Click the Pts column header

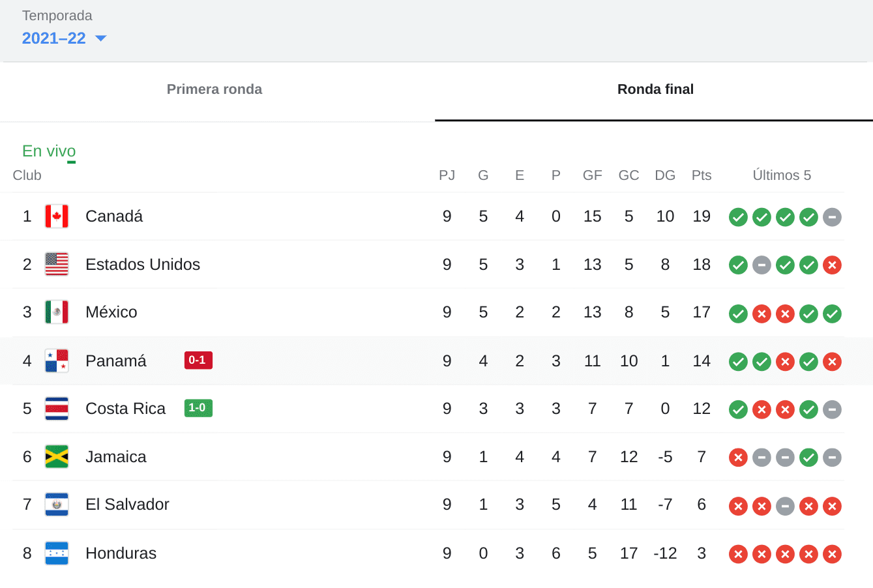702,175
